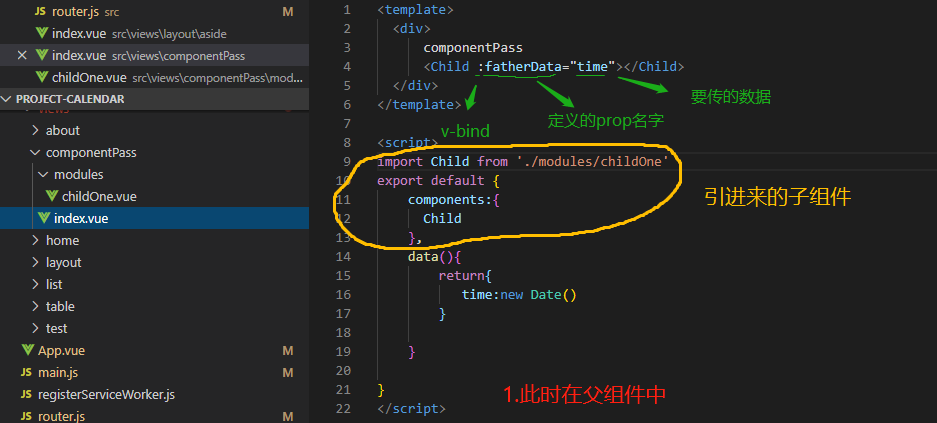Close the open editor index.vue componentPass

tap(22, 56)
